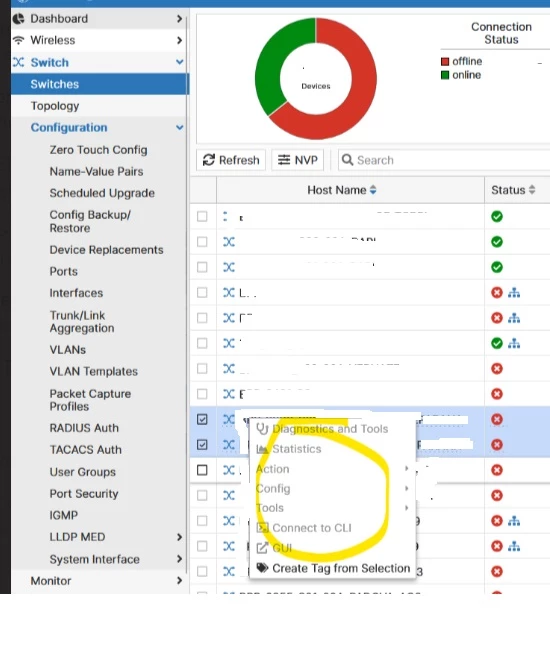Choose Diagnostics and Tools from the context menu

tap(332, 429)
